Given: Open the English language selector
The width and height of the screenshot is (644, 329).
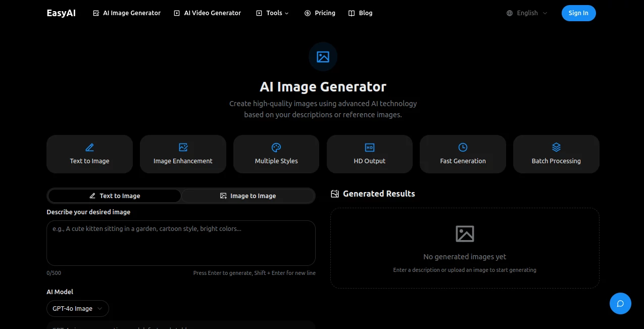Looking at the screenshot, I should click(526, 13).
